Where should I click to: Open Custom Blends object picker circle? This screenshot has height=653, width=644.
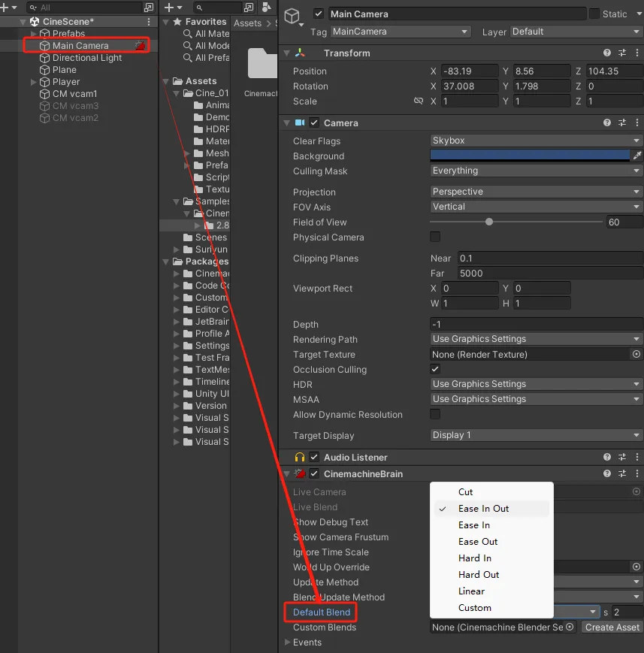pos(570,627)
